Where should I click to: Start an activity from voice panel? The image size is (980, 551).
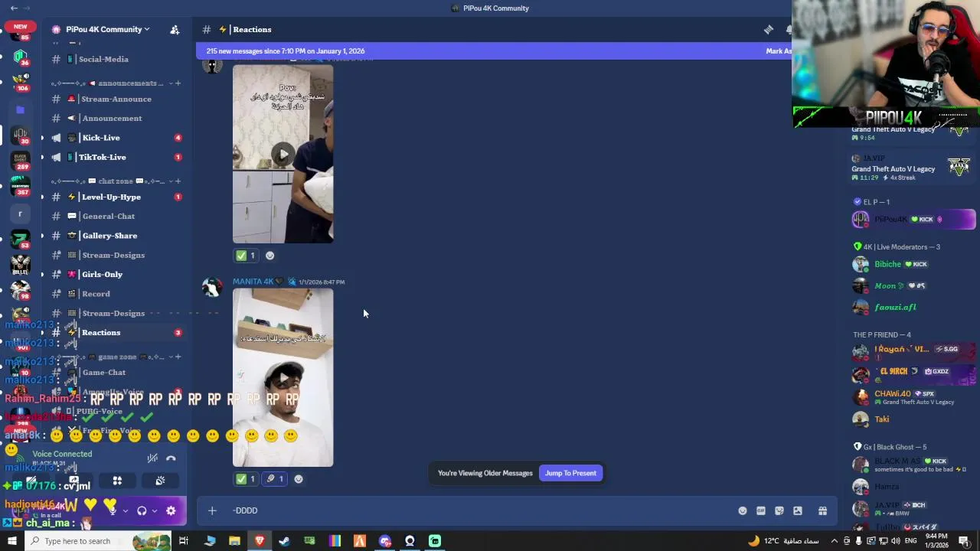117,481
